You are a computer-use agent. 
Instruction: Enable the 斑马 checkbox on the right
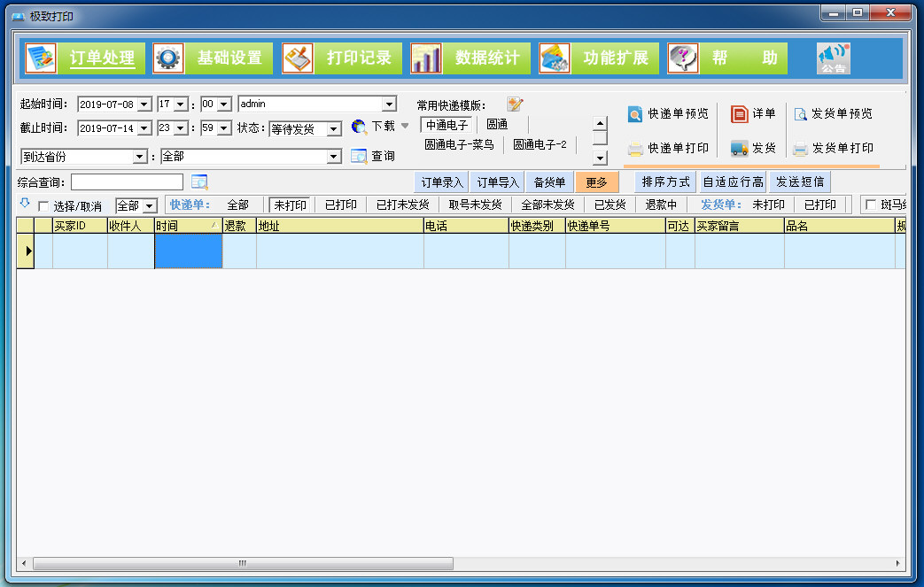873,205
